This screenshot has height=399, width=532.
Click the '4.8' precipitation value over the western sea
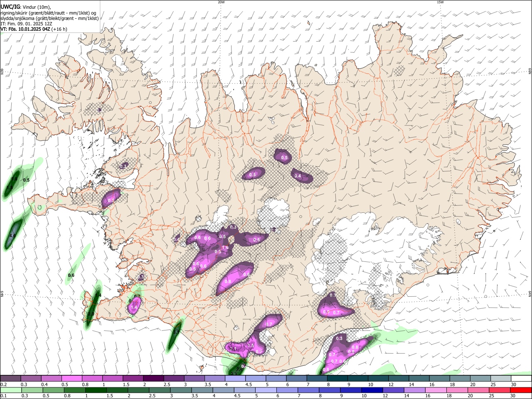(12, 236)
